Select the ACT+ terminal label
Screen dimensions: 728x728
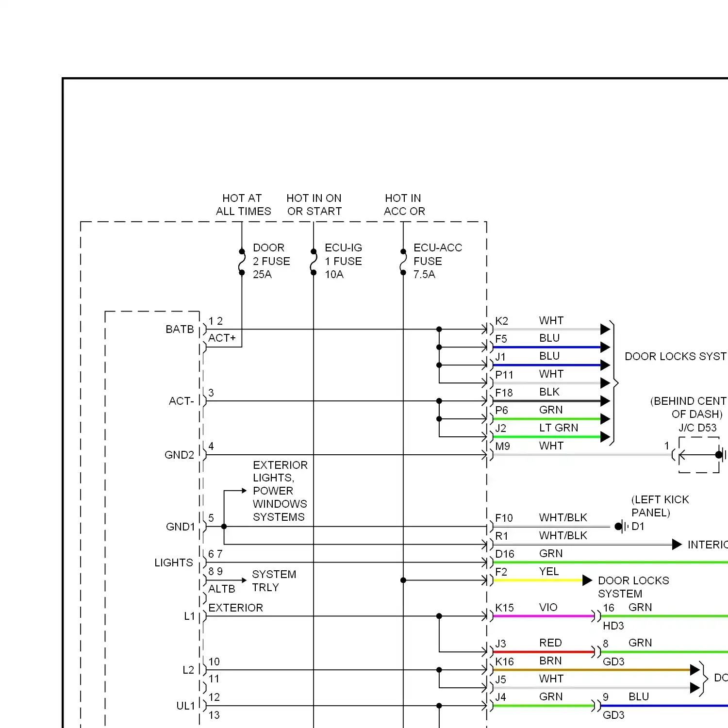[222, 338]
